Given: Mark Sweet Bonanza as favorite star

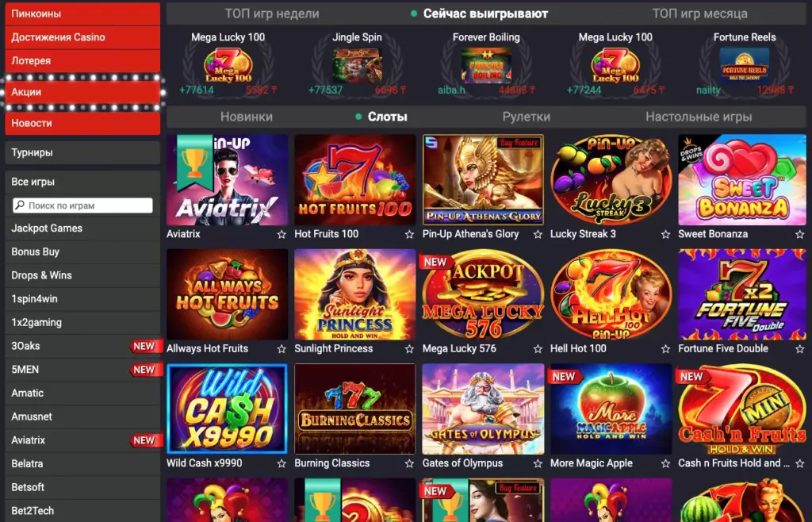Looking at the screenshot, I should [799, 235].
